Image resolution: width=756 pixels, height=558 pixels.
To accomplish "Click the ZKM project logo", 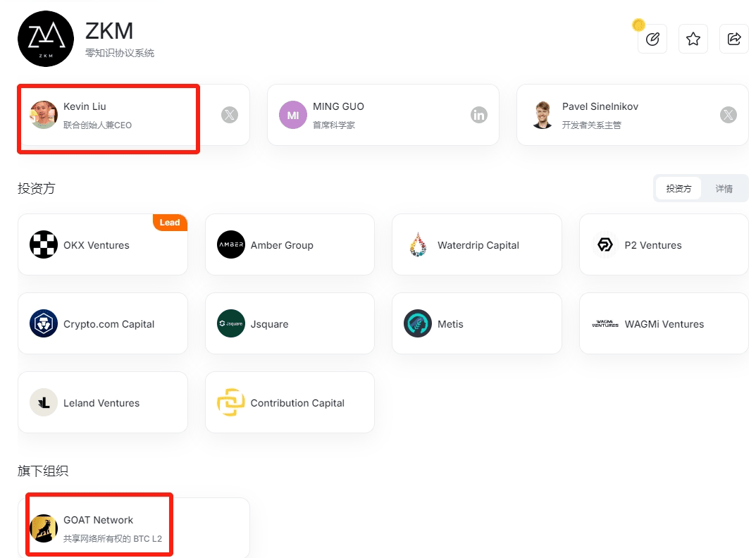I will click(x=46, y=39).
